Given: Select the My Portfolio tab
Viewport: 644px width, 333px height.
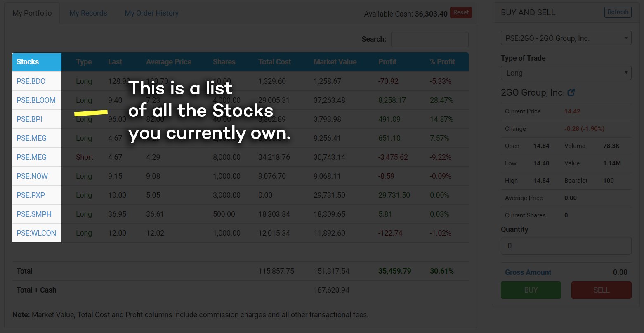Looking at the screenshot, I should [32, 13].
